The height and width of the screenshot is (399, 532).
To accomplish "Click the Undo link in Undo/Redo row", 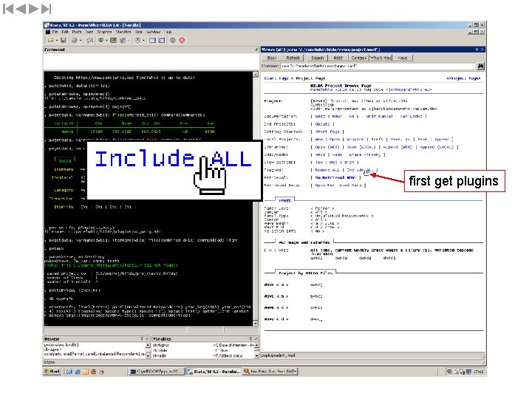I will pyautogui.click(x=320, y=154).
